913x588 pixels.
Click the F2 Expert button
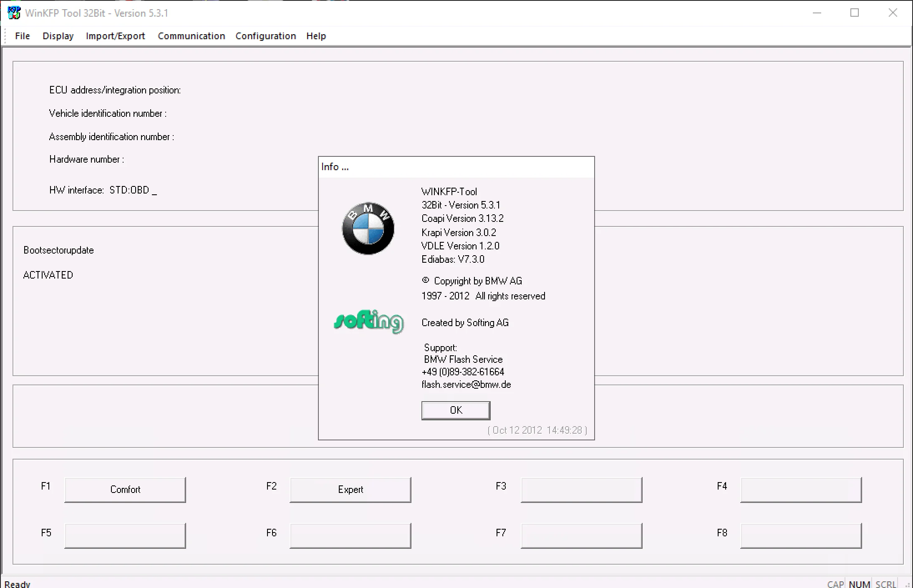pyautogui.click(x=351, y=490)
